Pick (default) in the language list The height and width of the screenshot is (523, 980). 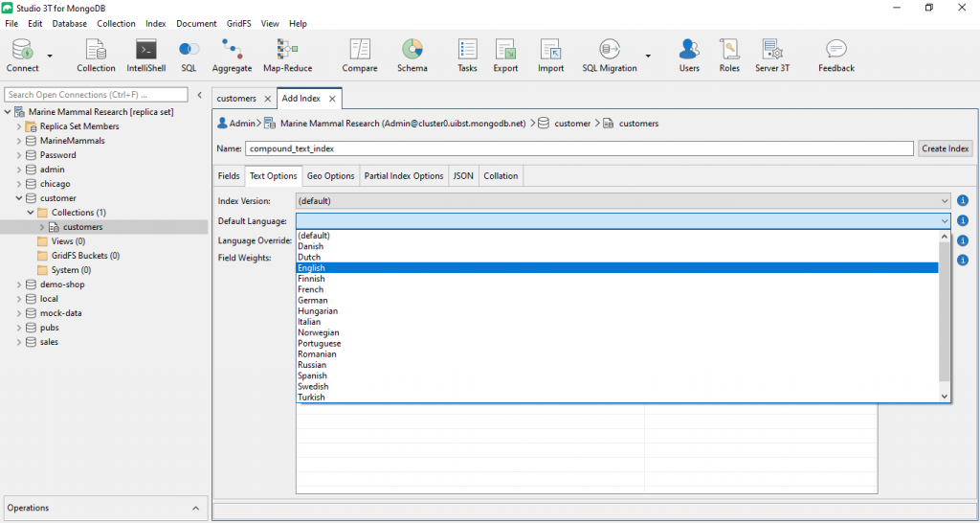coord(617,236)
